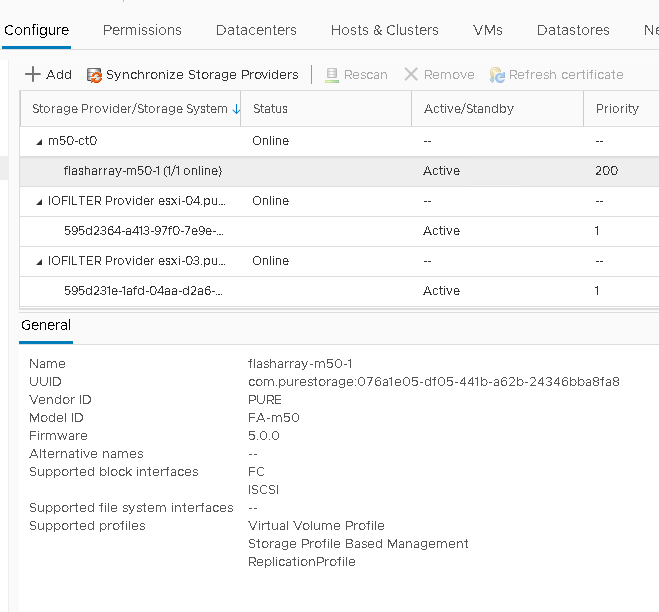Select the flasharray-m50-1 storage system row
The width and height of the screenshot is (659, 612).
(x=142, y=171)
